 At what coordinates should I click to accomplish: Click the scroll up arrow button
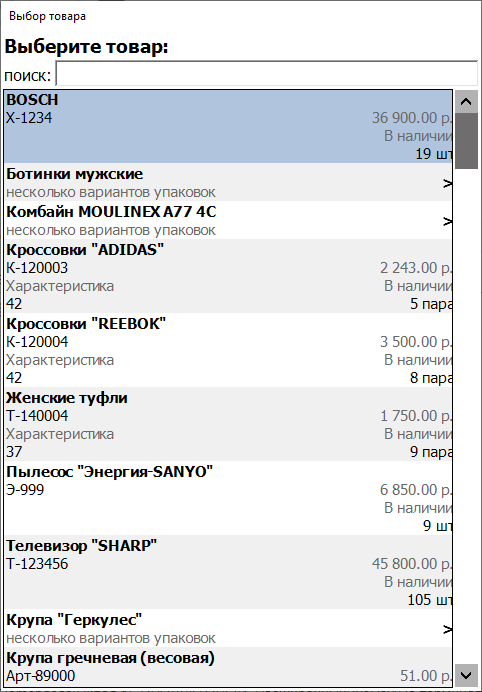point(467,102)
